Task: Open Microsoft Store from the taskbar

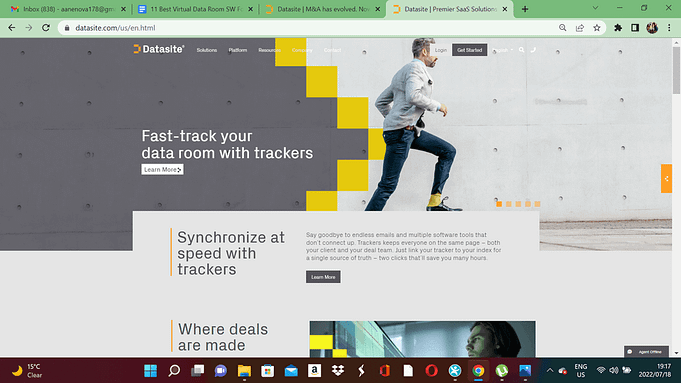Action: click(x=268, y=370)
